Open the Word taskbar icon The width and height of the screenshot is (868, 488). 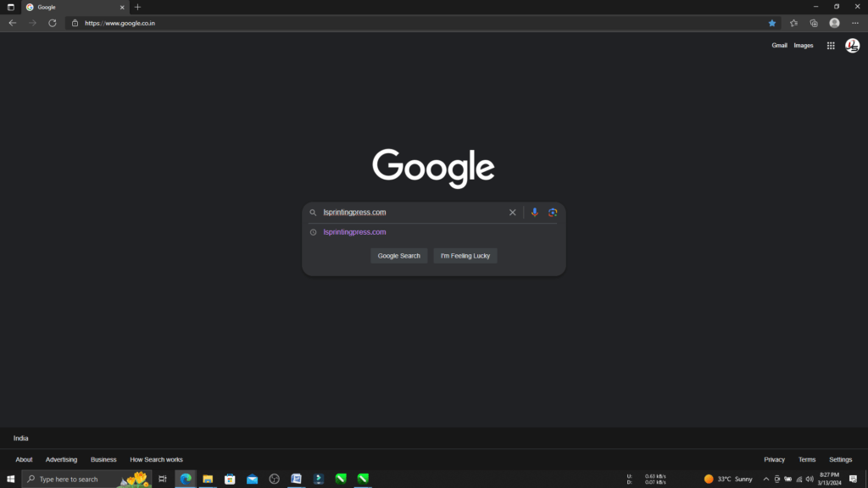click(x=296, y=480)
